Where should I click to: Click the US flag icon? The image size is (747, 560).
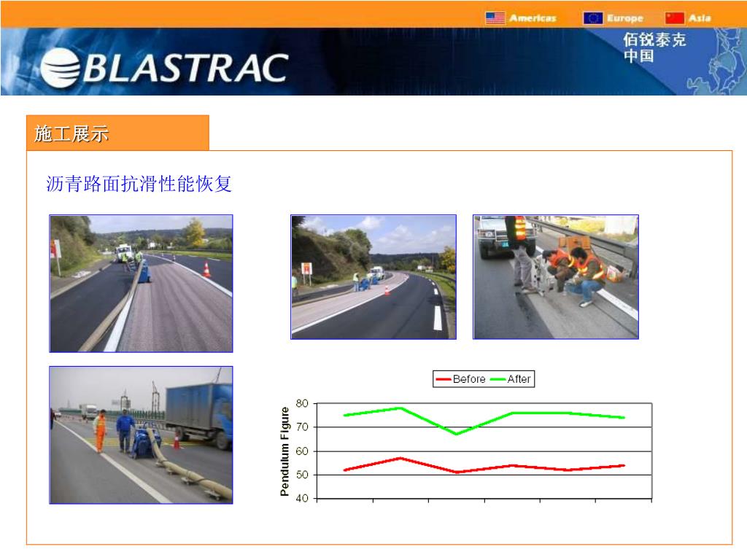point(495,18)
